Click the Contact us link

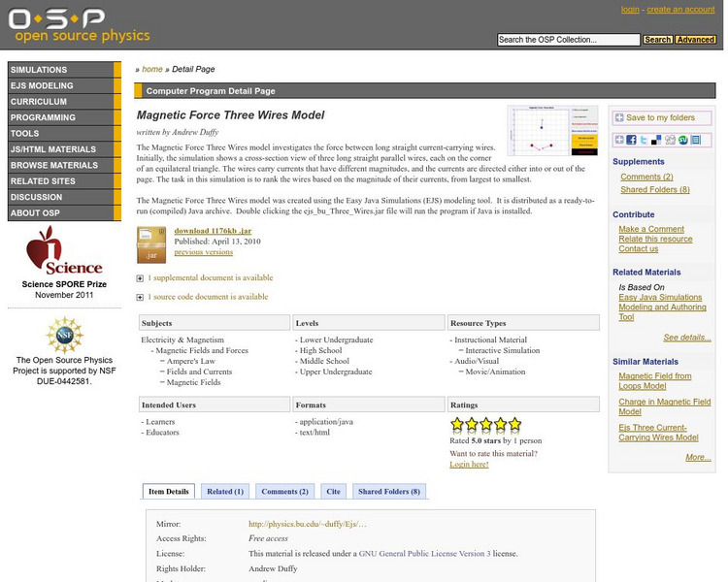click(x=638, y=248)
